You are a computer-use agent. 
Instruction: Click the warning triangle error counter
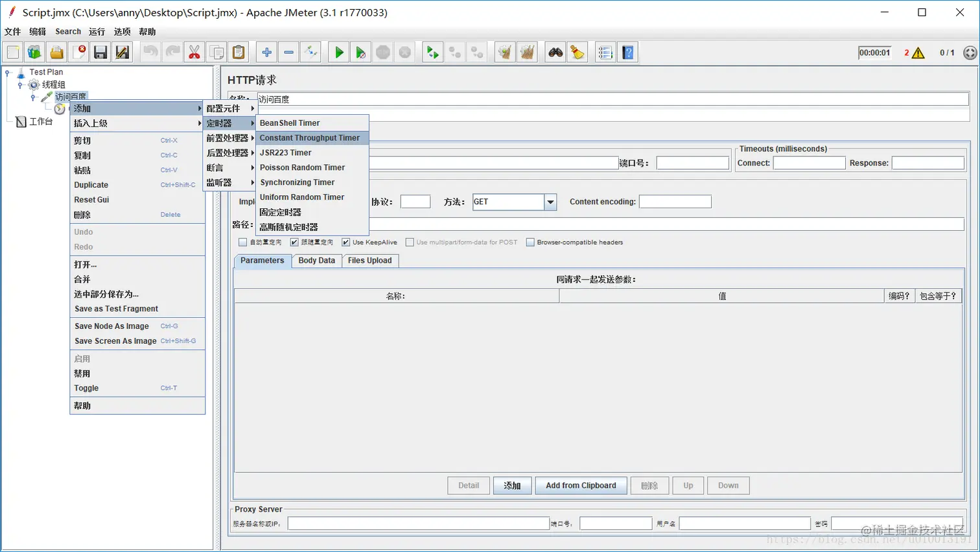click(918, 53)
